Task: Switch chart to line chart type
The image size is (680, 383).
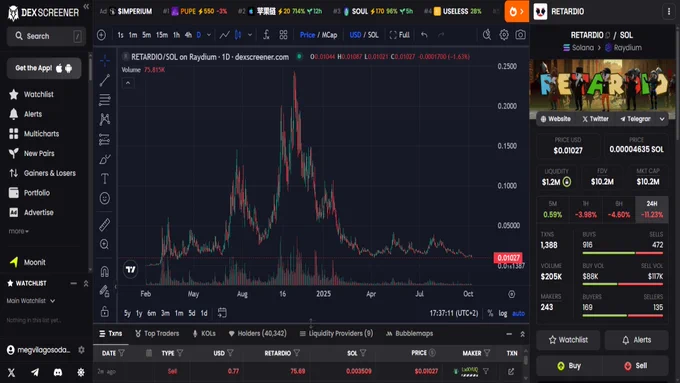Action: pyautogui.click(x=224, y=35)
